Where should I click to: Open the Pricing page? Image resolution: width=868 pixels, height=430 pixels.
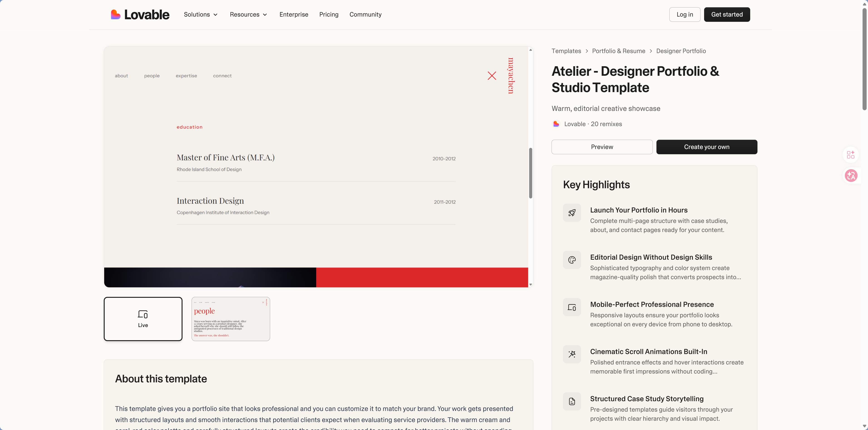pos(328,15)
